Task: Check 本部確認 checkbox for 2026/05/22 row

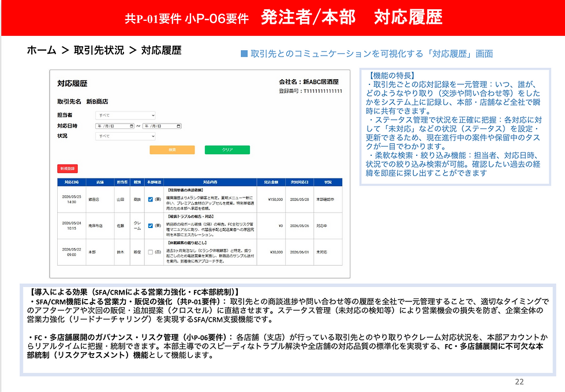Action: (x=151, y=252)
